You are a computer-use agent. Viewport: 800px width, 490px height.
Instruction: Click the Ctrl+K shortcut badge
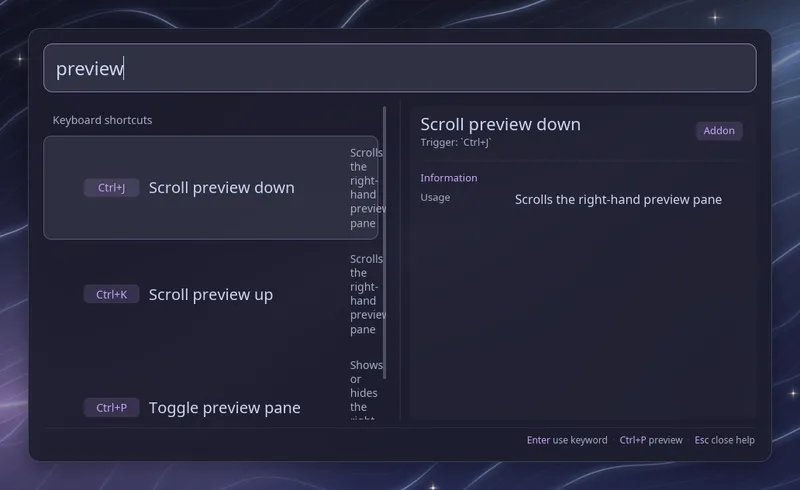pyautogui.click(x=111, y=295)
